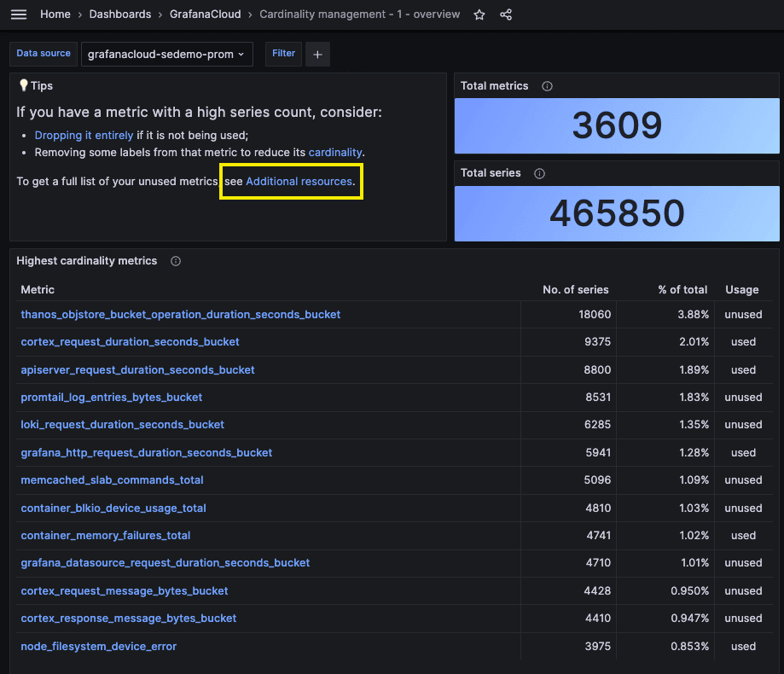Open thanos_objstore_bucket_operation_duration_seconds_bucket metric
This screenshot has height=674, width=784.
coord(180,314)
